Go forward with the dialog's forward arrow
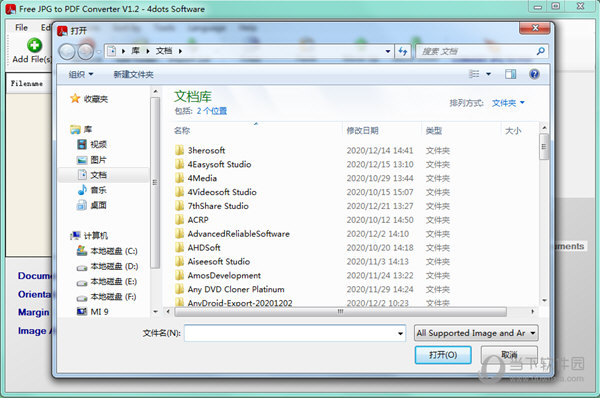Image resolution: width=600 pixels, height=398 pixels. [85, 52]
